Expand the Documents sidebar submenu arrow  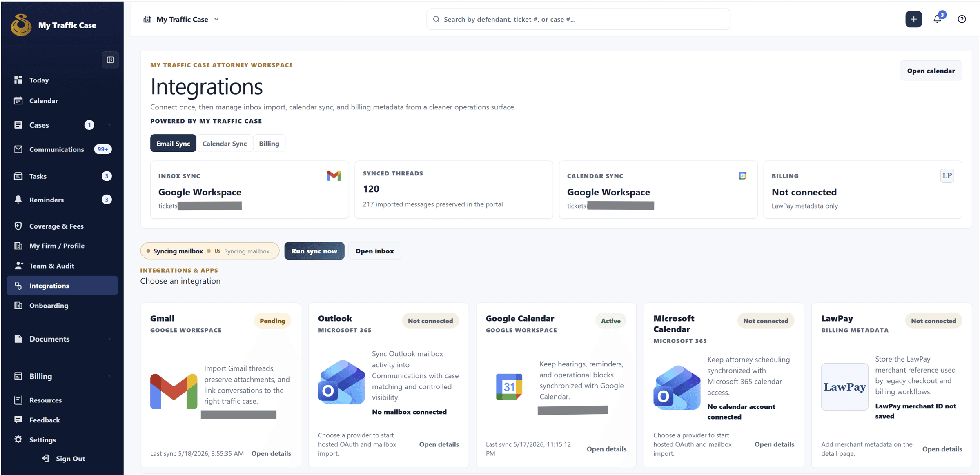pos(109,339)
